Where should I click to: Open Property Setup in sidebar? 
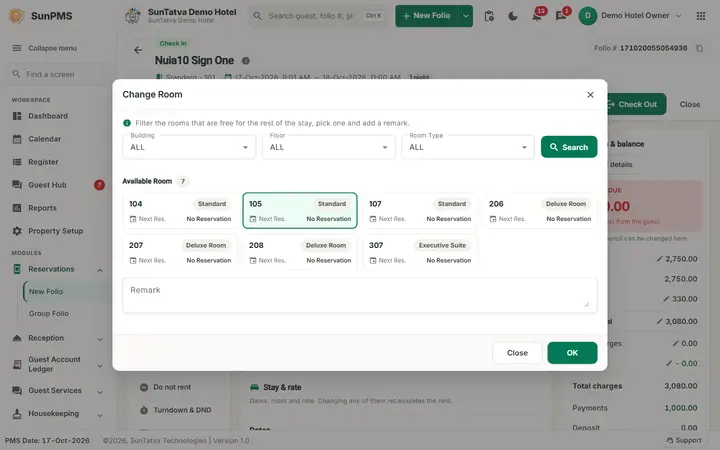56,231
